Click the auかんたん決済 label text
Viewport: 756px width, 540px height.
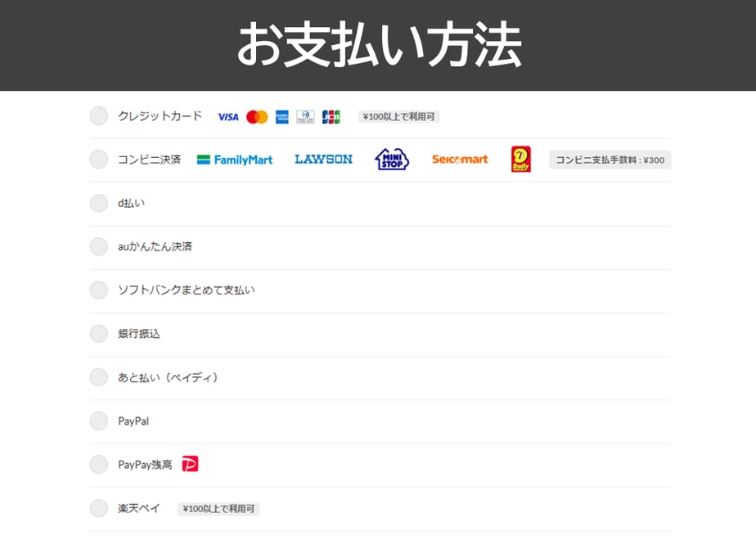155,246
